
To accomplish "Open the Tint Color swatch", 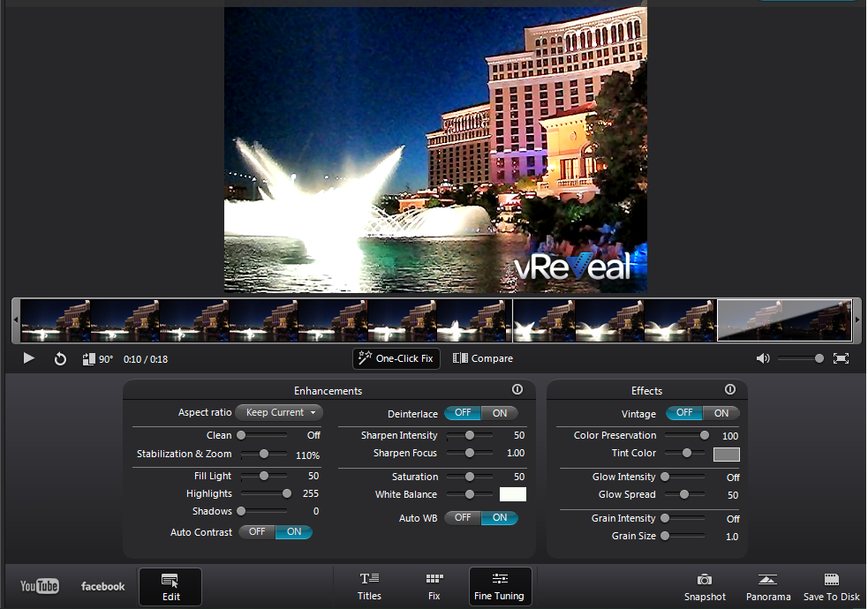I will coord(727,455).
